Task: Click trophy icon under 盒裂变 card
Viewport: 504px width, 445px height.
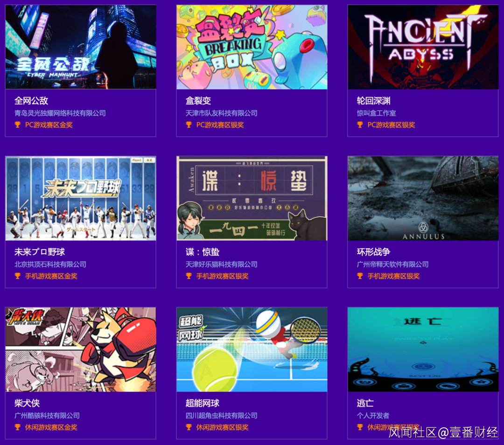Action: pyautogui.click(x=189, y=125)
